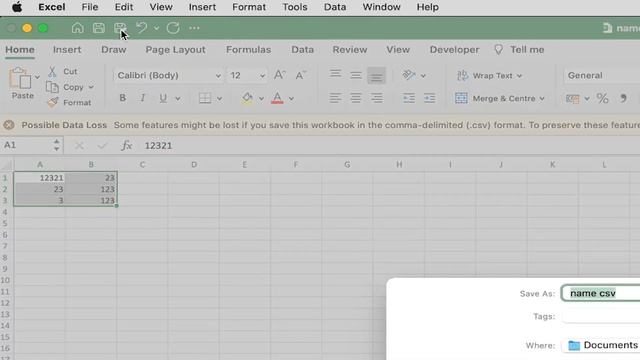Screen dimensions: 640x360
Task: Expand the Paste options arrow
Action: coord(37,77)
